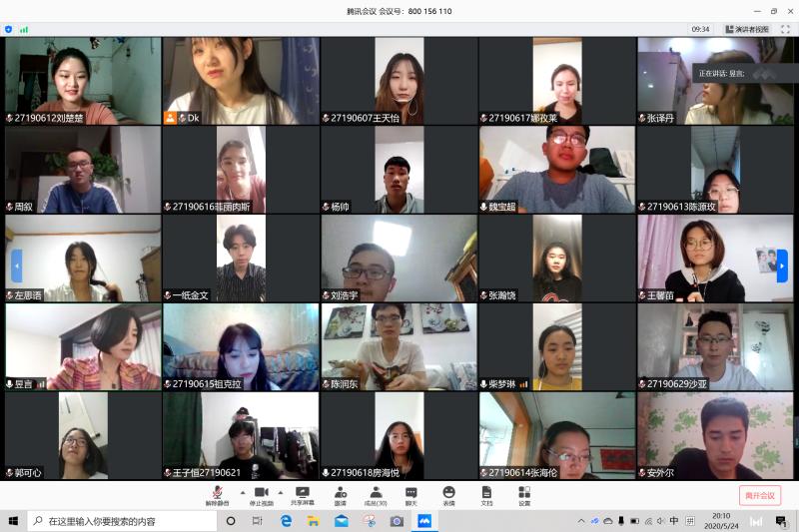
Task: Go to the previous page of participants
Action: 16,266
